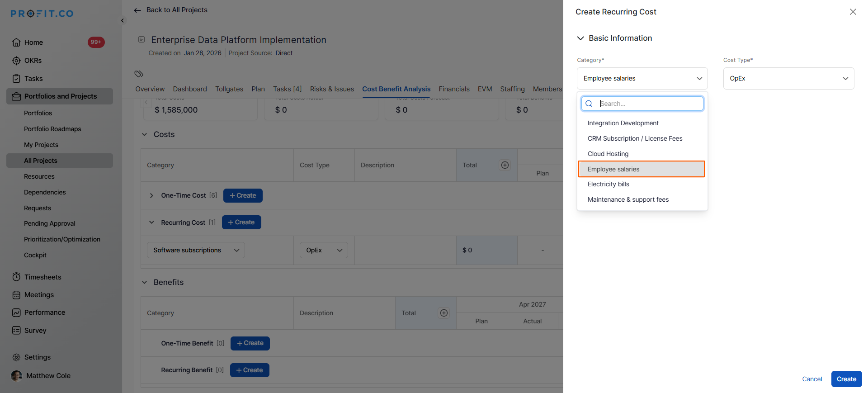Viewport: 868px width, 393px height.
Task: Open the Risks & Issues tab
Action: pyautogui.click(x=332, y=89)
